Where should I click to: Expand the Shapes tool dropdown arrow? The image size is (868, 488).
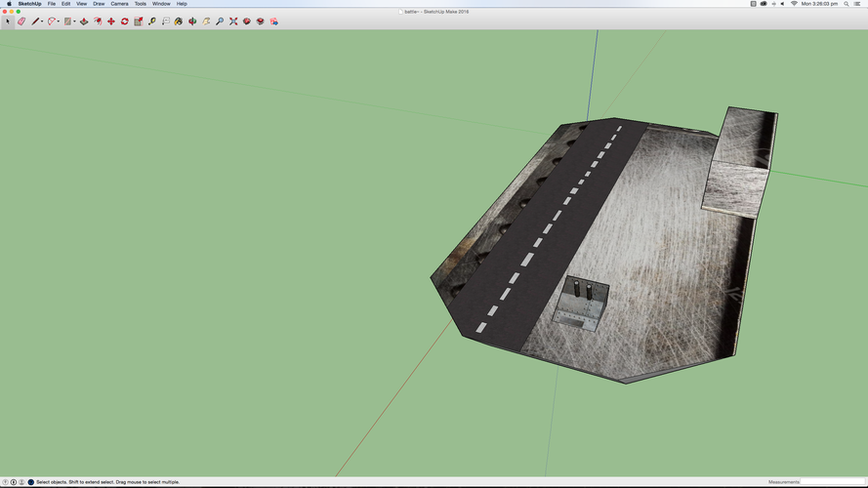(74, 21)
